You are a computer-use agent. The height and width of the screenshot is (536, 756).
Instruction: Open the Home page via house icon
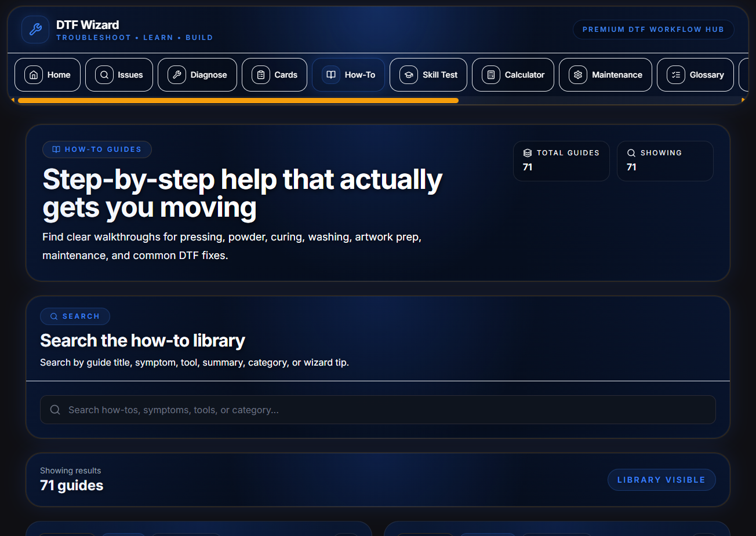point(34,75)
